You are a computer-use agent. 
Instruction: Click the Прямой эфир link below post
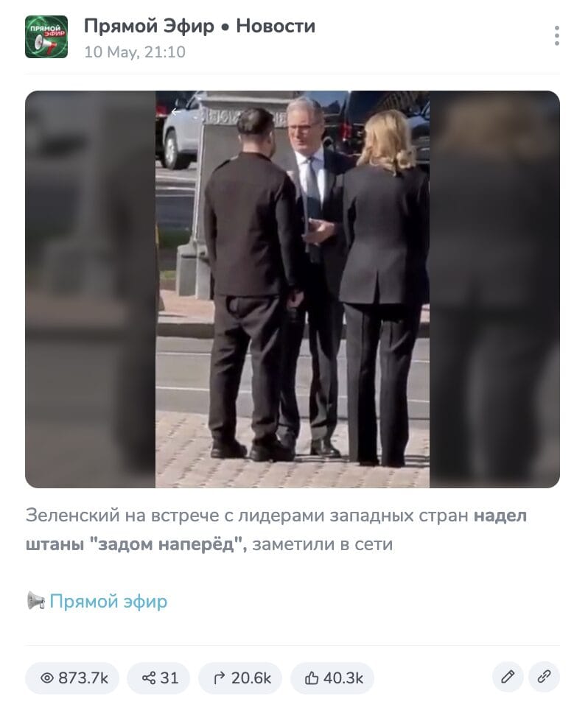click(x=108, y=601)
